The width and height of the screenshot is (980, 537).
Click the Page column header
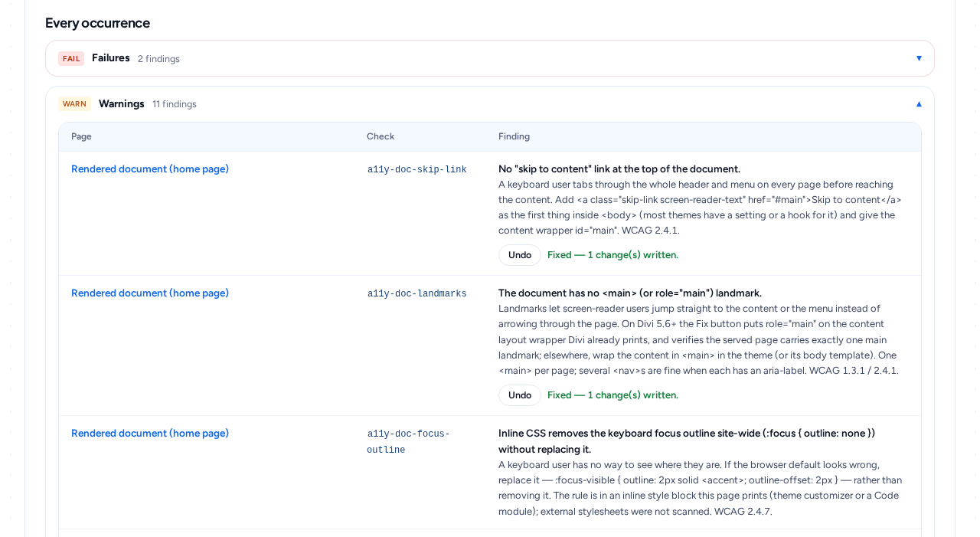point(81,136)
